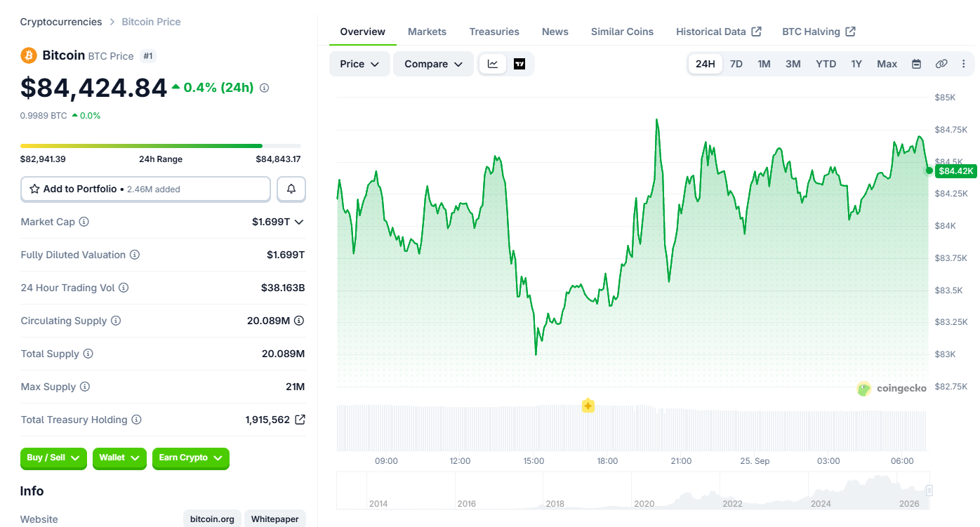Click the $1.699T Market Cap value

271,222
